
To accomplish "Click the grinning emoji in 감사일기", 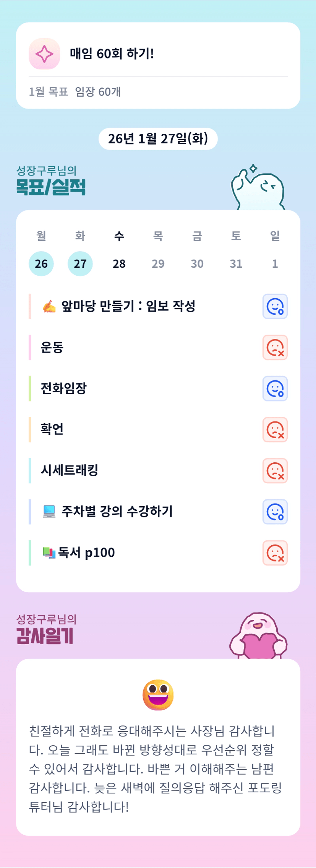I will pos(158,695).
